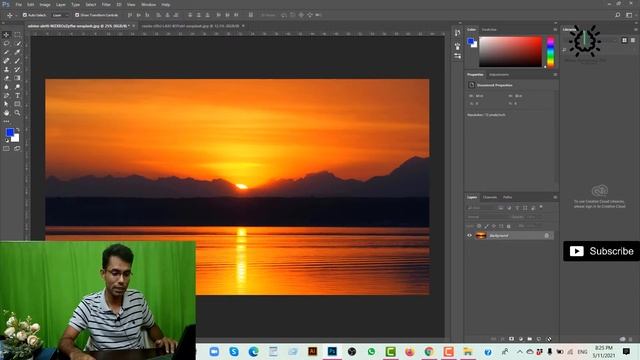
Task: Switch Libraries panel to grid view
Action: coord(624,40)
